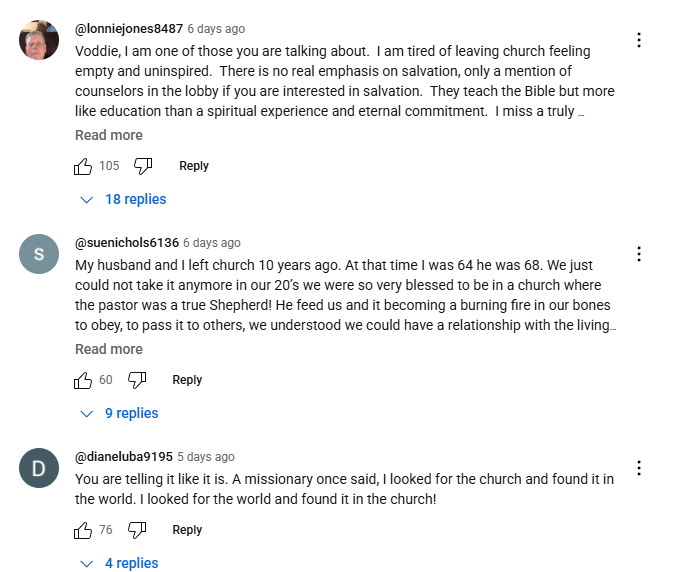The image size is (675, 572).
Task: Reply to the @suenichols6136 comment
Action: coord(187,380)
